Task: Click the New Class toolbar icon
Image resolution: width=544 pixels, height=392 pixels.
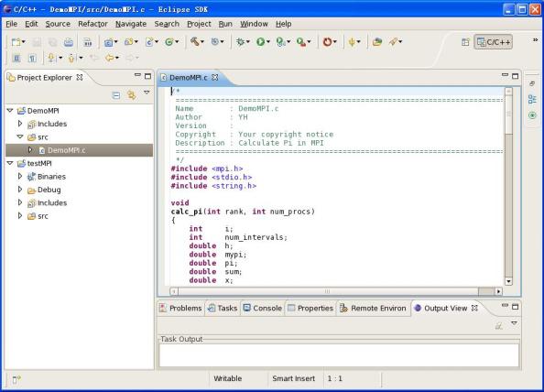Action: click(x=169, y=42)
